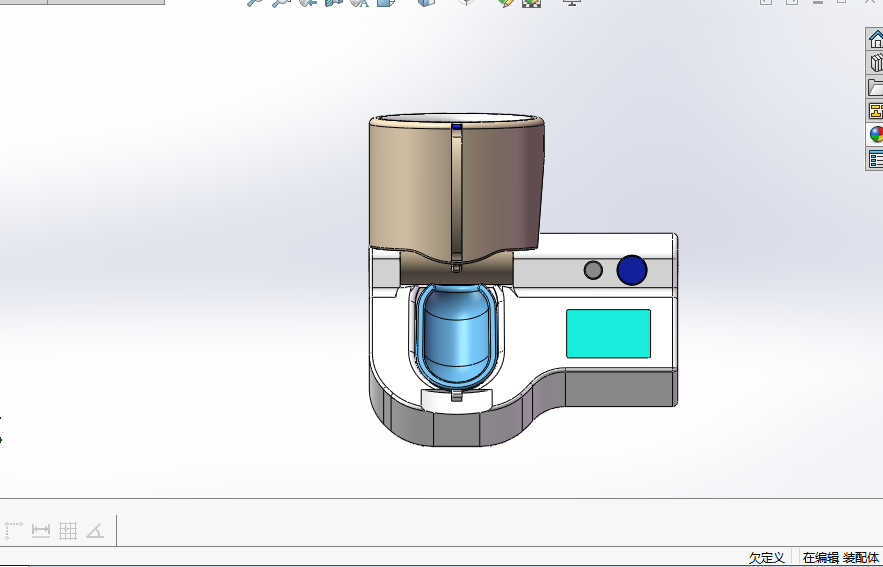Click the grid snap icon

(x=68, y=530)
